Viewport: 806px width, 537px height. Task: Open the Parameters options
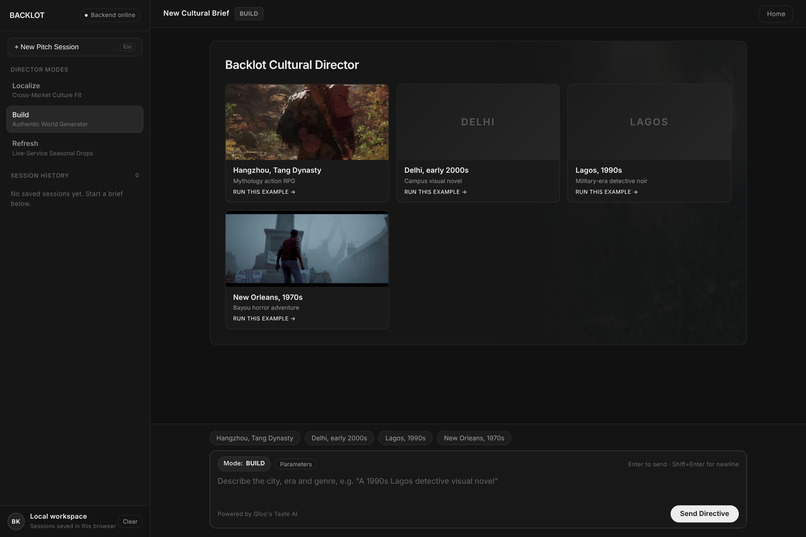click(296, 464)
